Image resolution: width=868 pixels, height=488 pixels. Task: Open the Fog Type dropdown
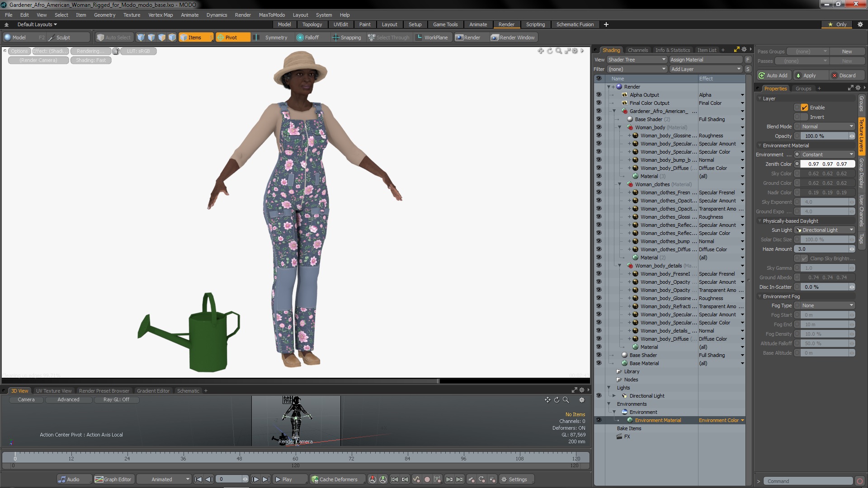coord(826,305)
